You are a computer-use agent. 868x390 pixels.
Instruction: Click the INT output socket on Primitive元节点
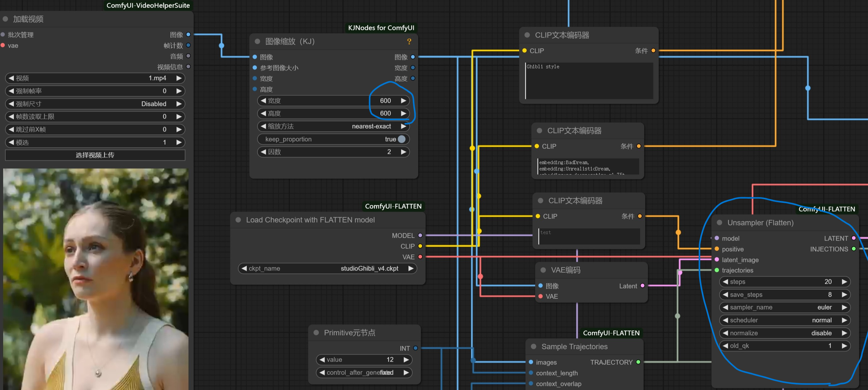[x=415, y=348]
